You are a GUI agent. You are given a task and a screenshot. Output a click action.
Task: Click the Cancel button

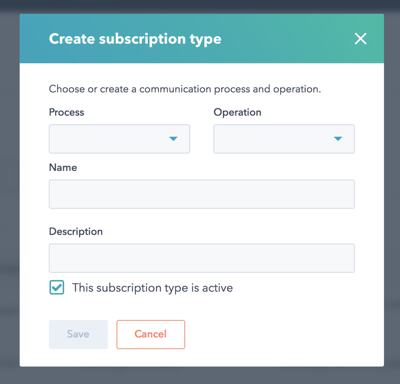(x=151, y=334)
